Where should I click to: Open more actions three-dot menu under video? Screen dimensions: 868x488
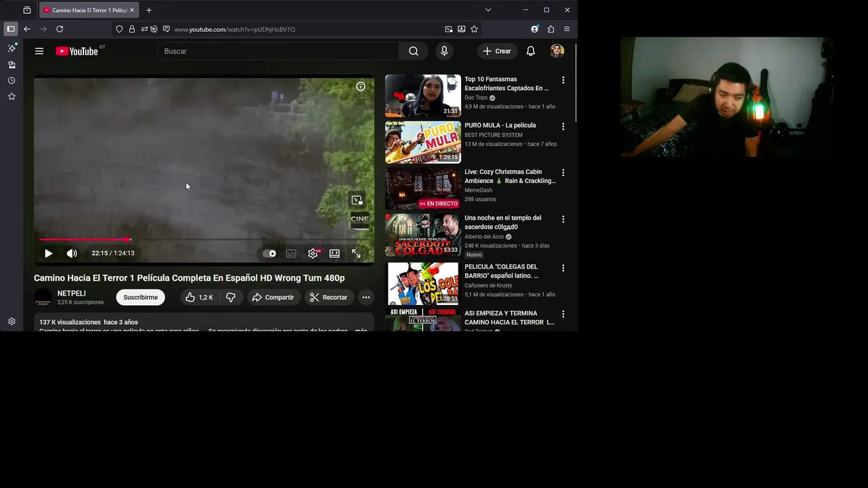point(366,298)
